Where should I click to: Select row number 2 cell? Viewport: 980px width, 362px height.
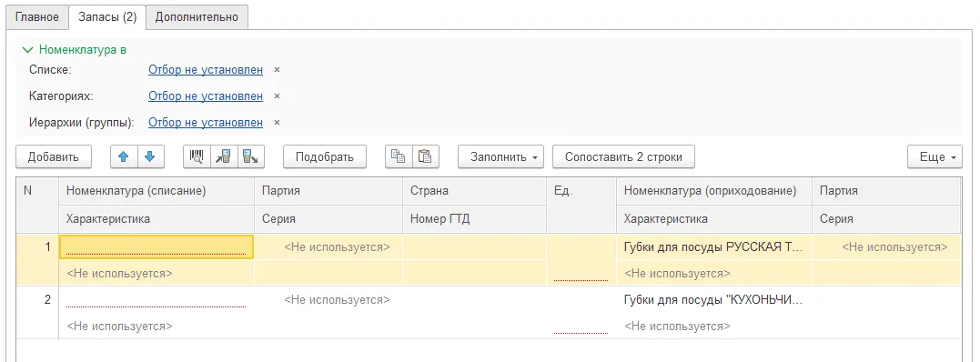[37, 313]
